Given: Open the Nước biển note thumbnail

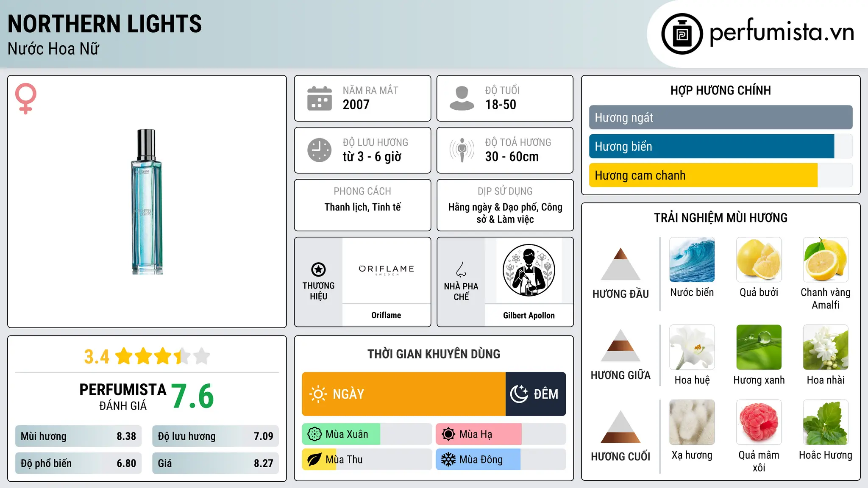Looking at the screenshot, I should [x=692, y=260].
